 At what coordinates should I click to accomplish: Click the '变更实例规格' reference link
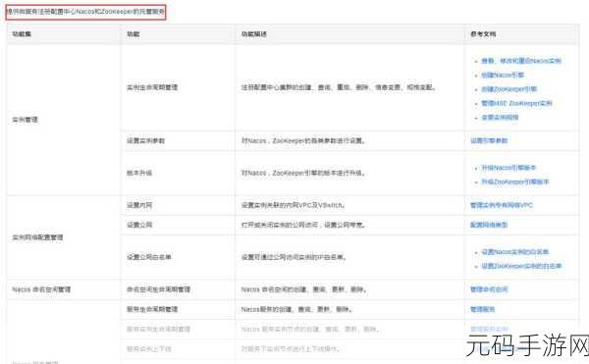500,118
